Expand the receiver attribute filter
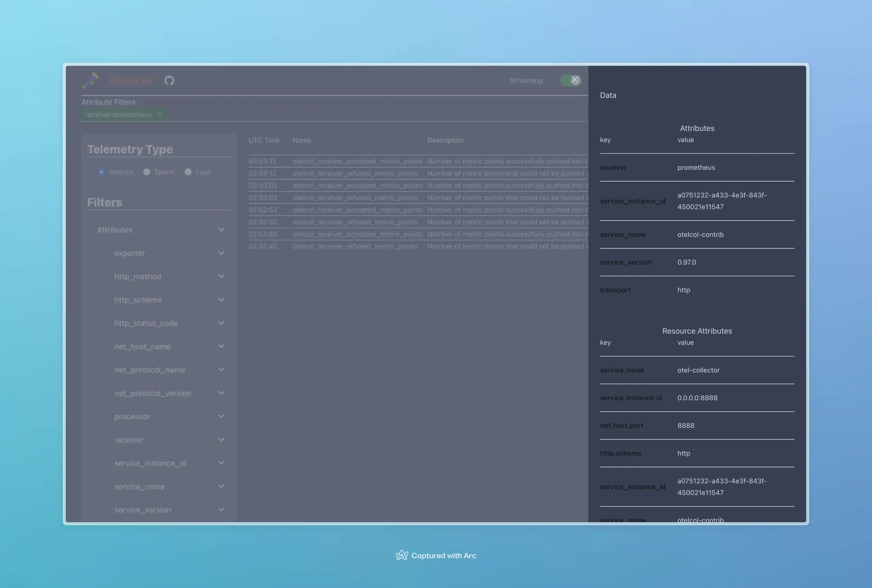Image resolution: width=872 pixels, height=588 pixels. coord(221,439)
